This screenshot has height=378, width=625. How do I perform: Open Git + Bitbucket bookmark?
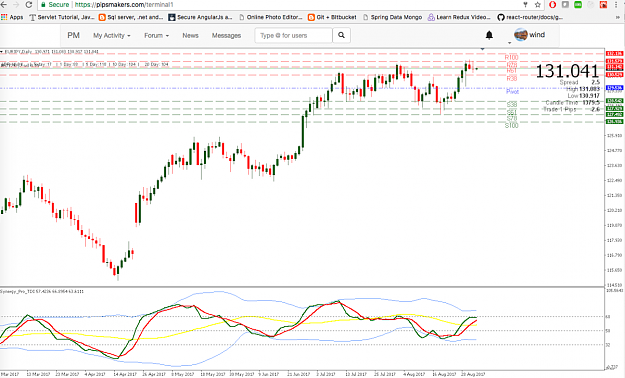(332, 17)
